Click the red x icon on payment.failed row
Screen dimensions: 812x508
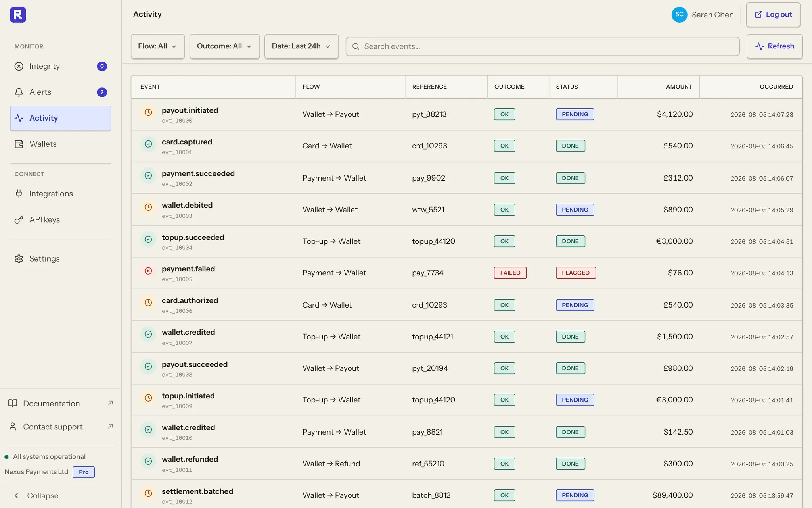148,271
